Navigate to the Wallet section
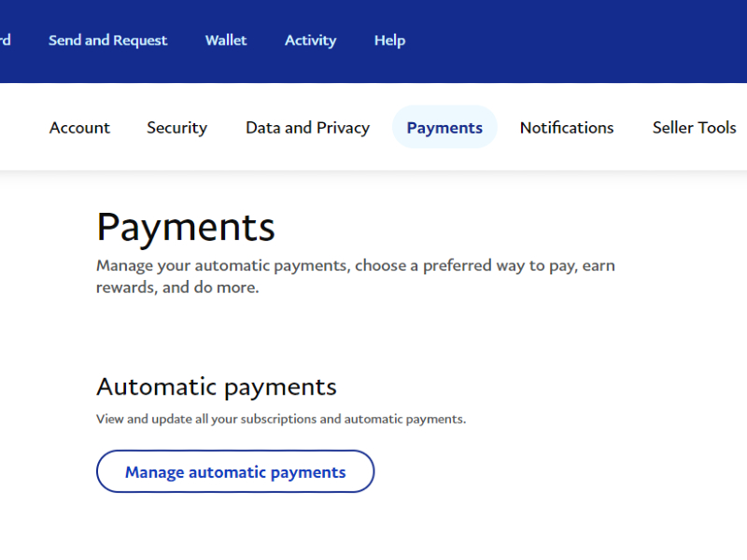This screenshot has width=747, height=560. (225, 40)
